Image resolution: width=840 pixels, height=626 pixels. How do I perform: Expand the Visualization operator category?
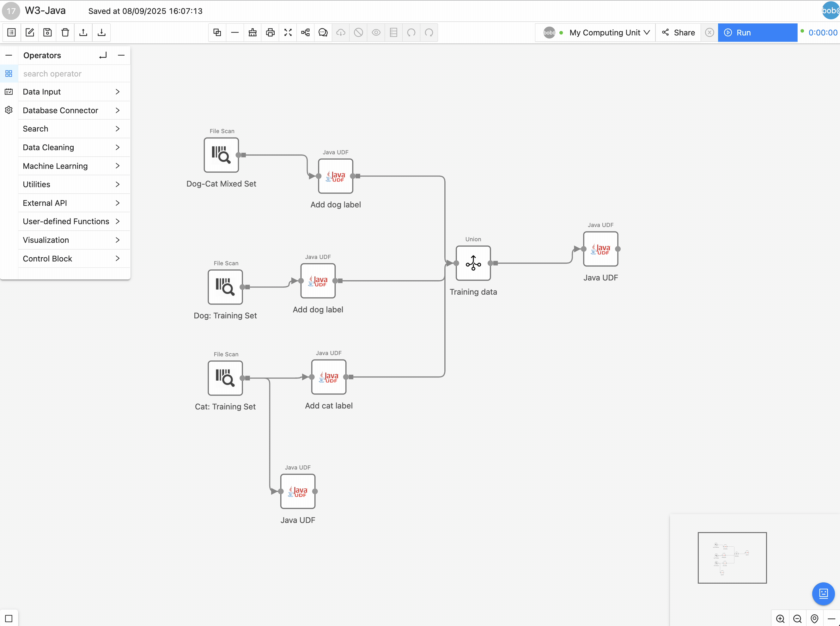[x=71, y=240]
